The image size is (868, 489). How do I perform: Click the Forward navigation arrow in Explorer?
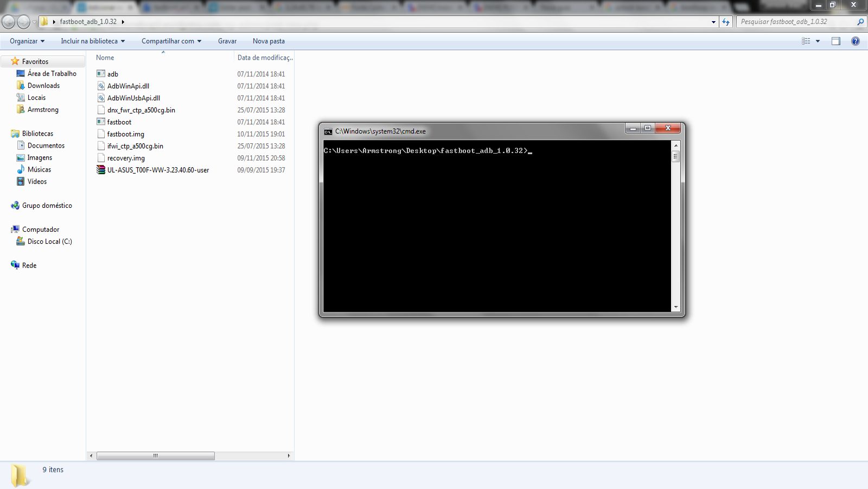coord(23,22)
